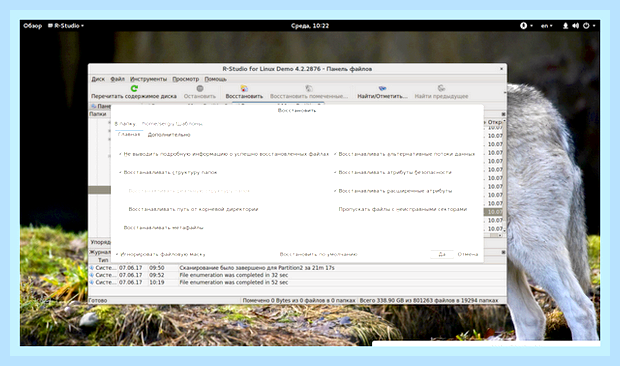The height and width of the screenshot is (366, 620).
Task: Click the Откр column header
Action: (494, 122)
